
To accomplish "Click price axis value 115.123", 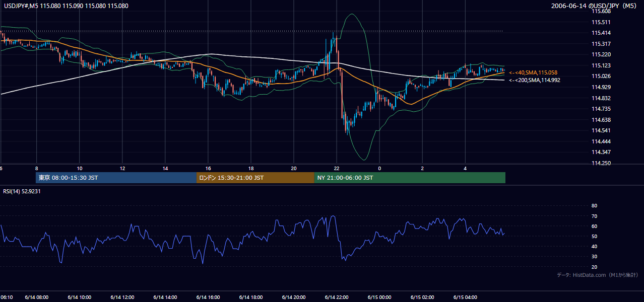I will point(601,65).
